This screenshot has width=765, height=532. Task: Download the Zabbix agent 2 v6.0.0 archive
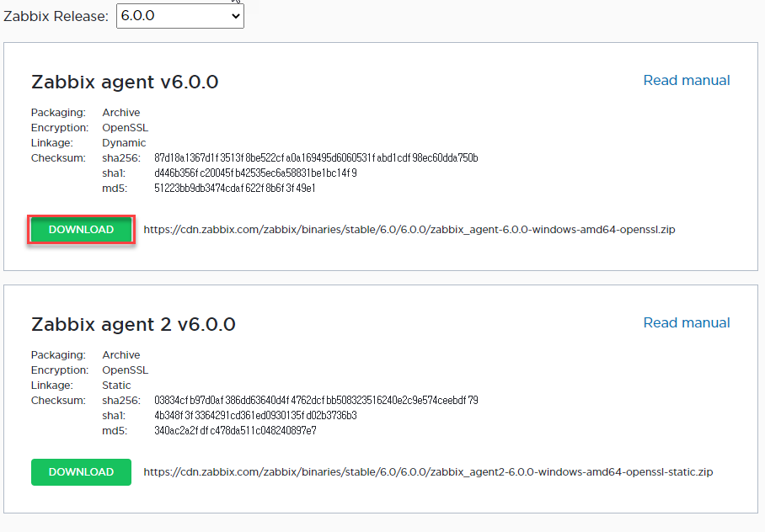(x=81, y=472)
